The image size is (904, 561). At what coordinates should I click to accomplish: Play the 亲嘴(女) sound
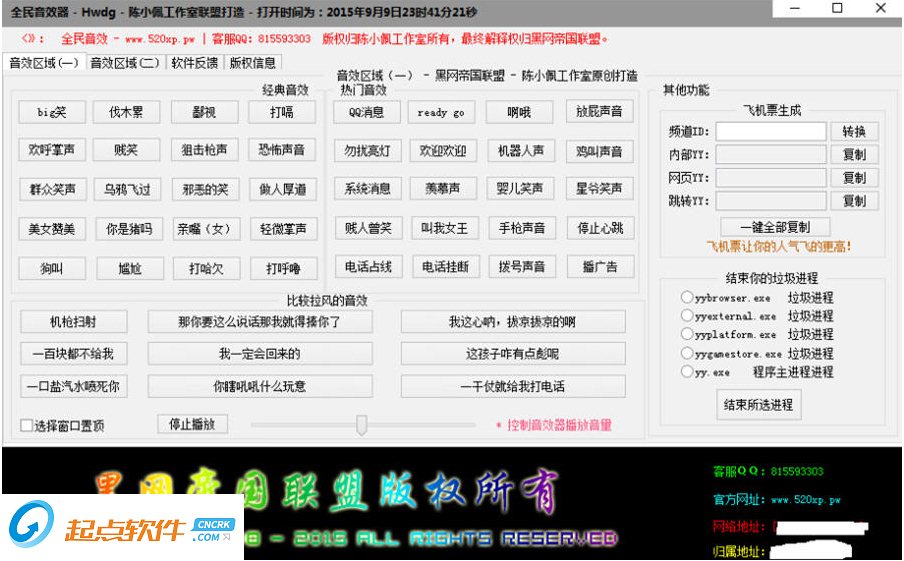tap(206, 229)
